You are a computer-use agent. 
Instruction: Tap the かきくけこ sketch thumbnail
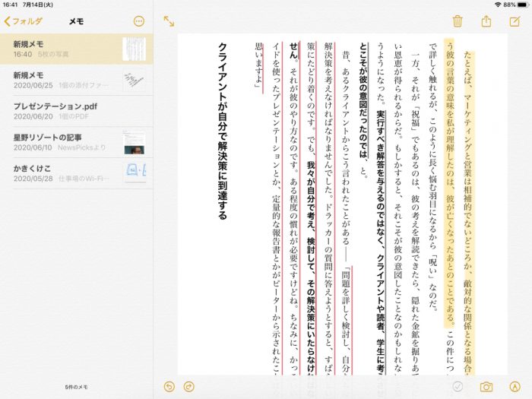135,173
